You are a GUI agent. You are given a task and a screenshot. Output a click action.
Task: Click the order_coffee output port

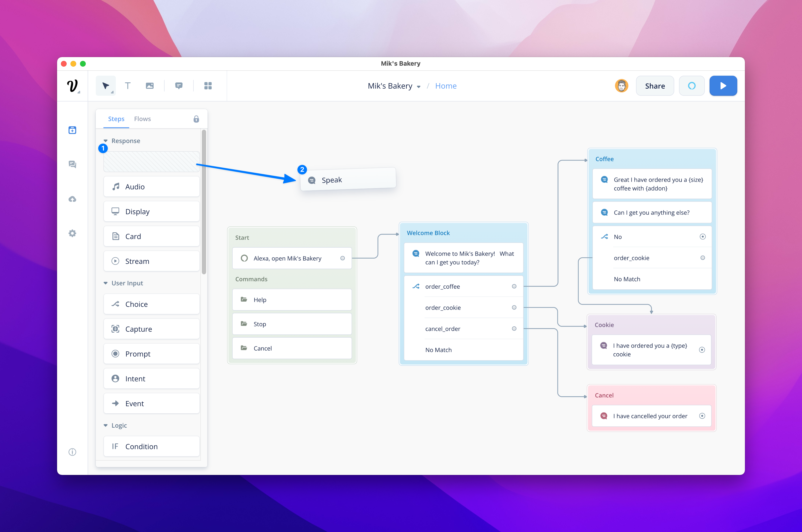(514, 286)
